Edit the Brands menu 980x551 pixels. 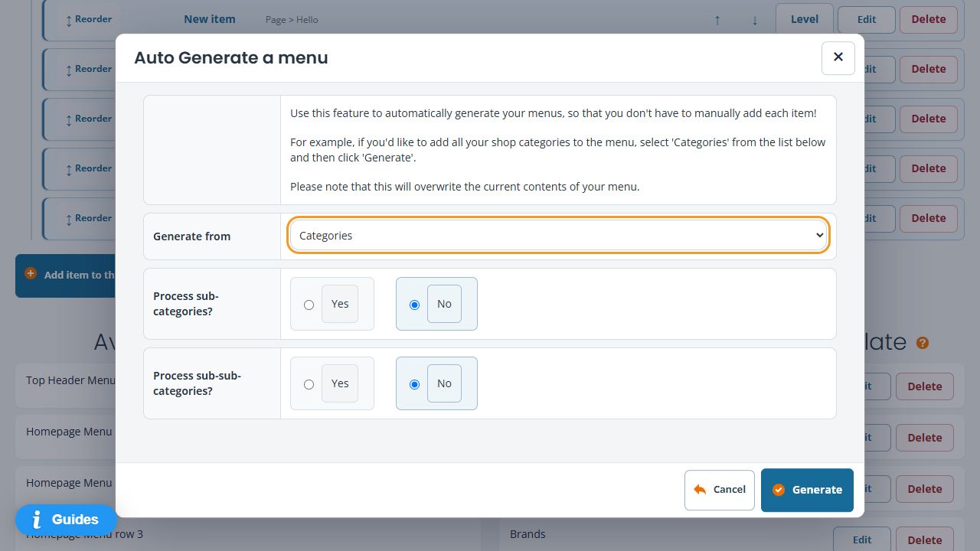pyautogui.click(x=862, y=540)
